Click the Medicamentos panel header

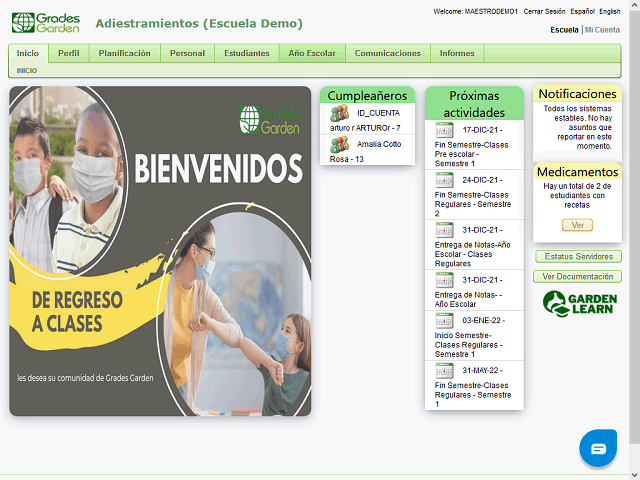(x=577, y=172)
